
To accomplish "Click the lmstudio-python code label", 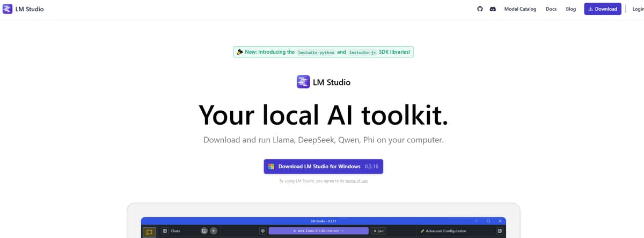I will [316, 53].
